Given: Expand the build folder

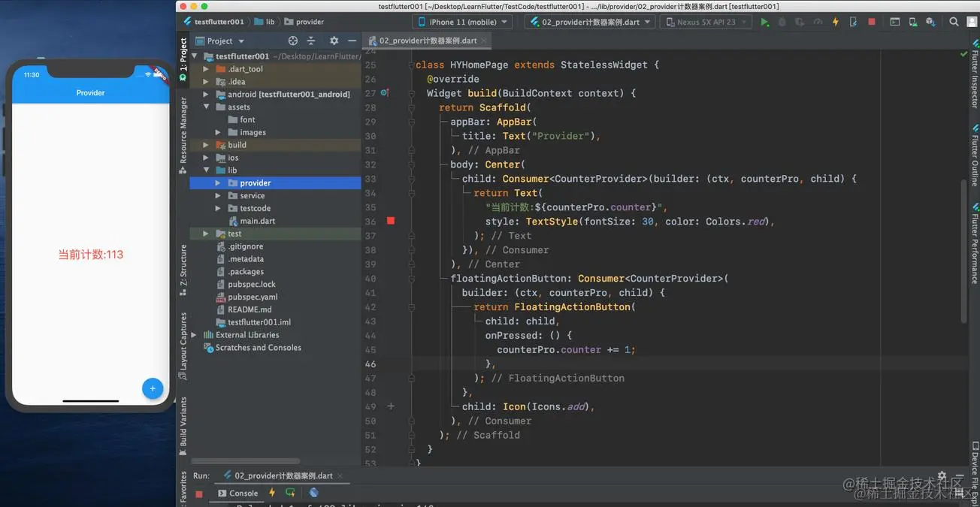Looking at the screenshot, I should 206,145.
